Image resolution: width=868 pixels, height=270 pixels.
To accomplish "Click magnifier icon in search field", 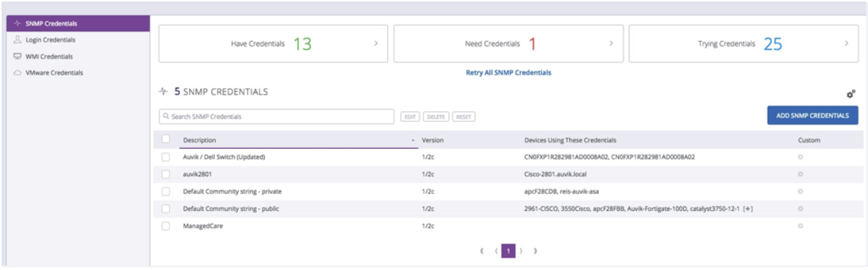I will [x=166, y=116].
